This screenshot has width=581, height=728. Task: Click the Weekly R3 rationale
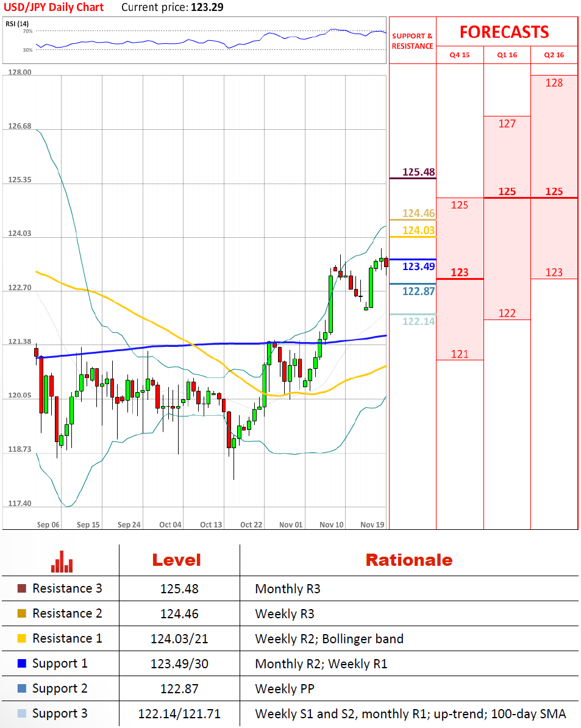[x=285, y=614]
